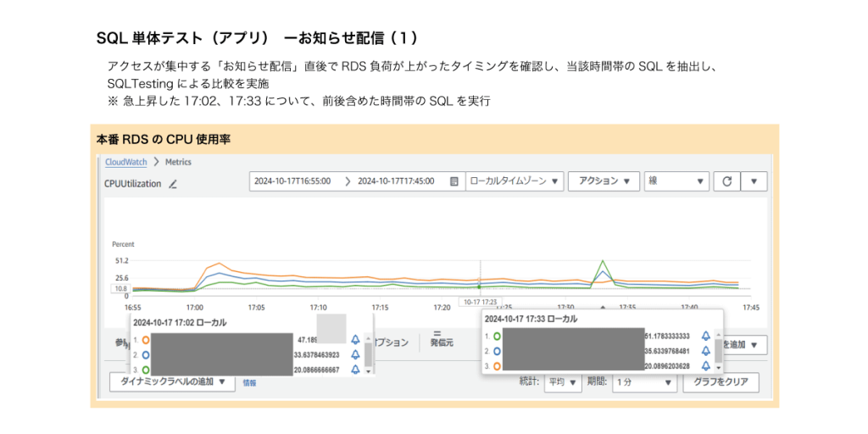Toggle green series circle in 17:33 tooltip

(497, 336)
